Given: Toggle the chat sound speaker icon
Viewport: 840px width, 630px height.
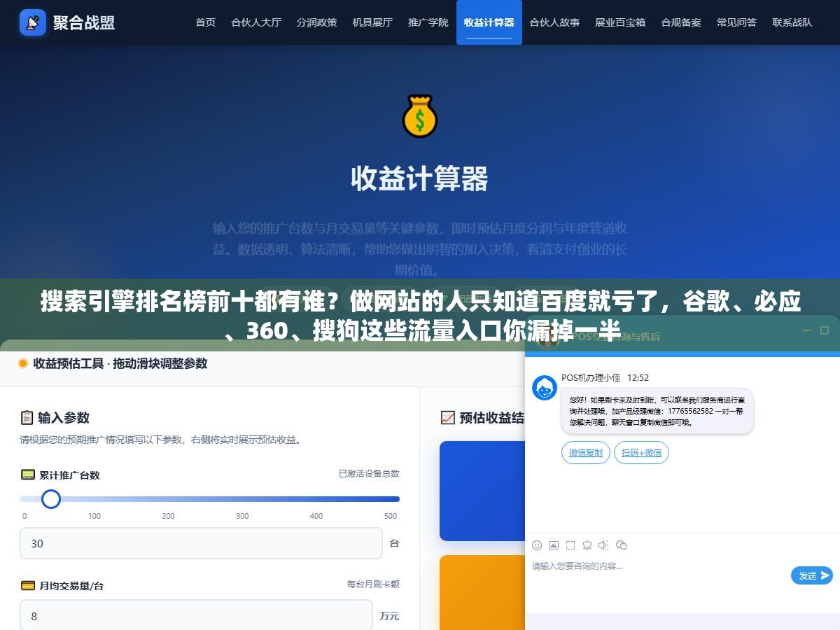Looking at the screenshot, I should (x=603, y=545).
